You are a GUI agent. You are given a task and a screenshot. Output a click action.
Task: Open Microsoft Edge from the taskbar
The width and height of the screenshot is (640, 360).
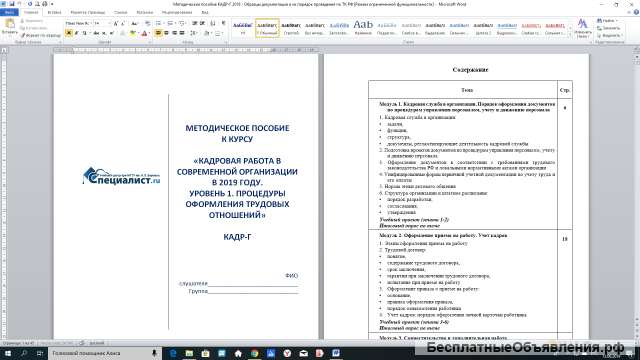point(173,353)
